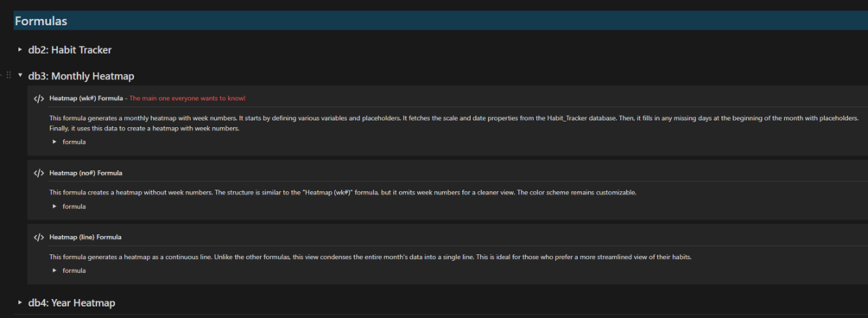Expand the db4: Year Heatmap toggle arrow

(21, 302)
